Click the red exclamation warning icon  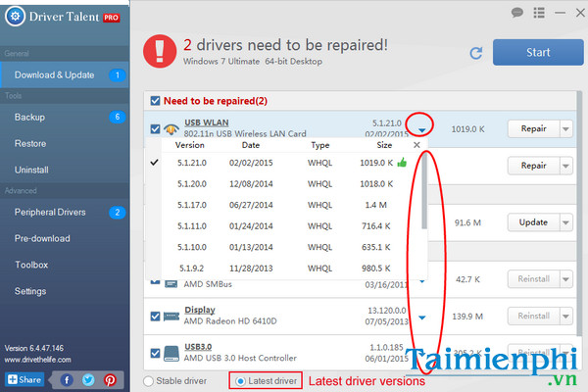point(160,51)
